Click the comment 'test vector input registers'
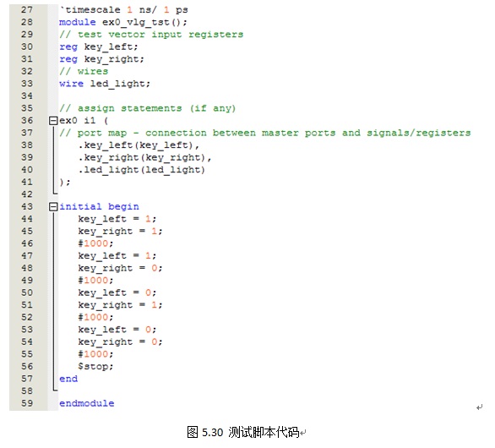The height and width of the screenshot is (448, 495). click(x=151, y=35)
